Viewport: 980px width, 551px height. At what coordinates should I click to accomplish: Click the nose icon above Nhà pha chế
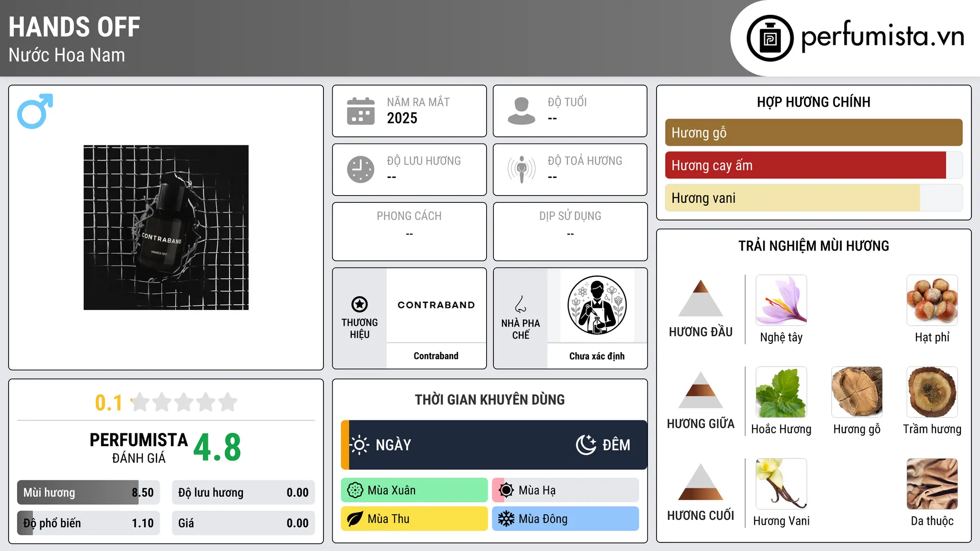pos(521,304)
